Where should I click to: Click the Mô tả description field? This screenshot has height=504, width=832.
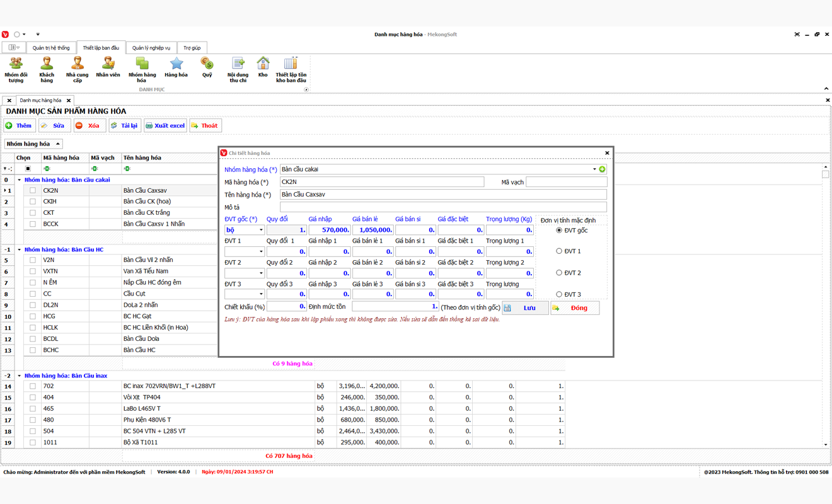tap(443, 207)
